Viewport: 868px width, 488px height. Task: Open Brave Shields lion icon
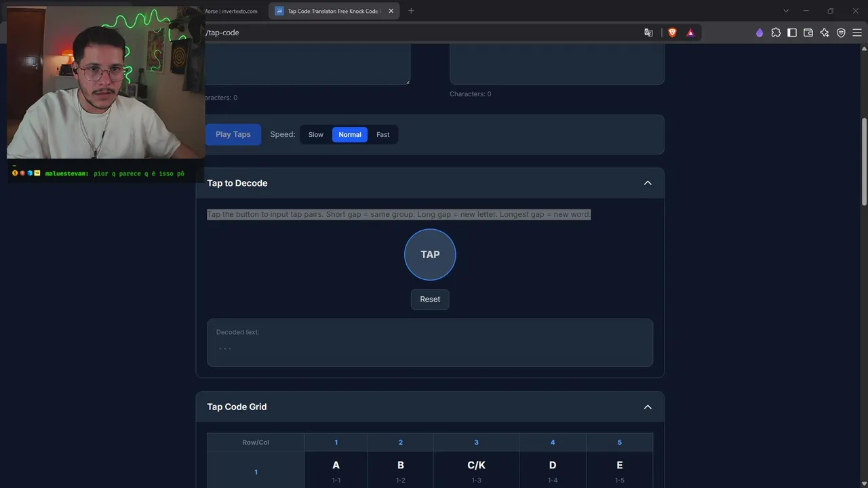click(x=673, y=33)
